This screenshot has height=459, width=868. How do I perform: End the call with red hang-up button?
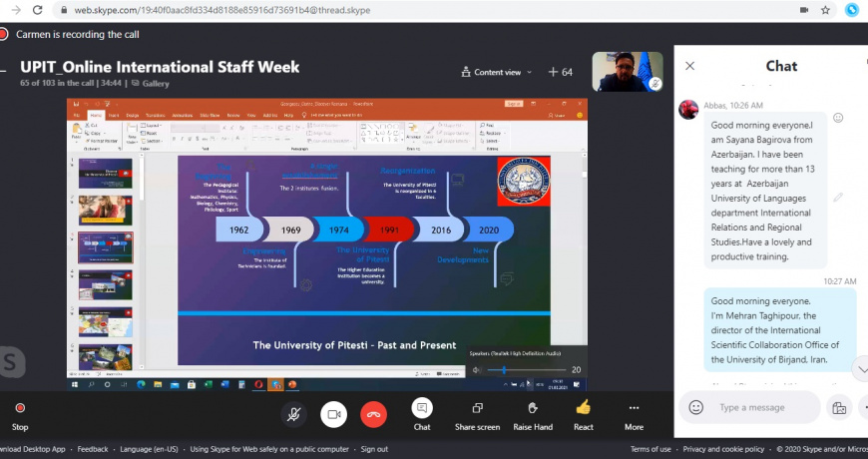click(374, 415)
